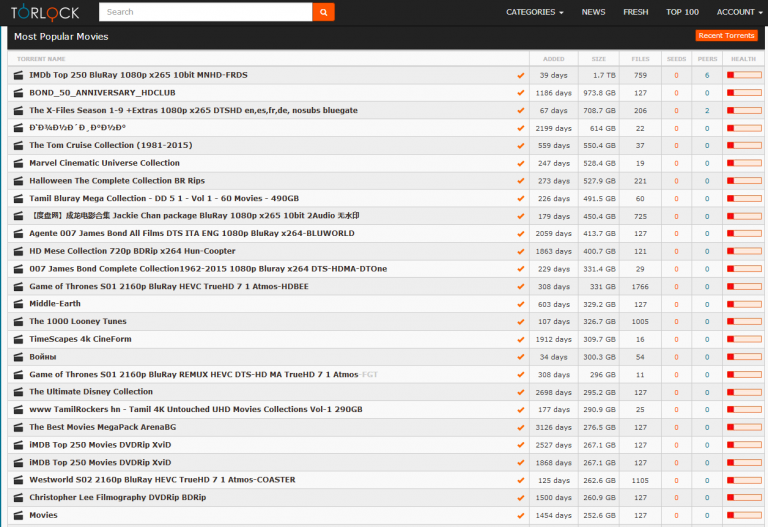Screen dimensions: 768x527
Task: Click peers count 6 on first row
Action: [707, 75]
